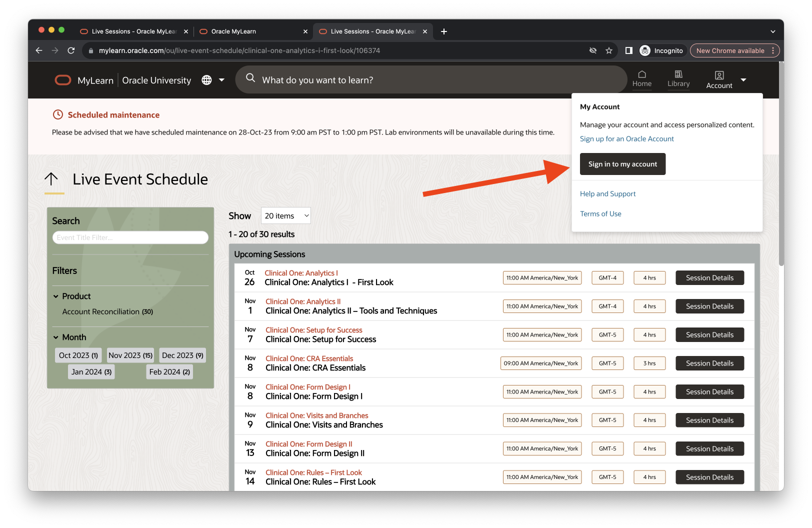
Task: Open a new tab with the plus icon
Action: (x=443, y=31)
